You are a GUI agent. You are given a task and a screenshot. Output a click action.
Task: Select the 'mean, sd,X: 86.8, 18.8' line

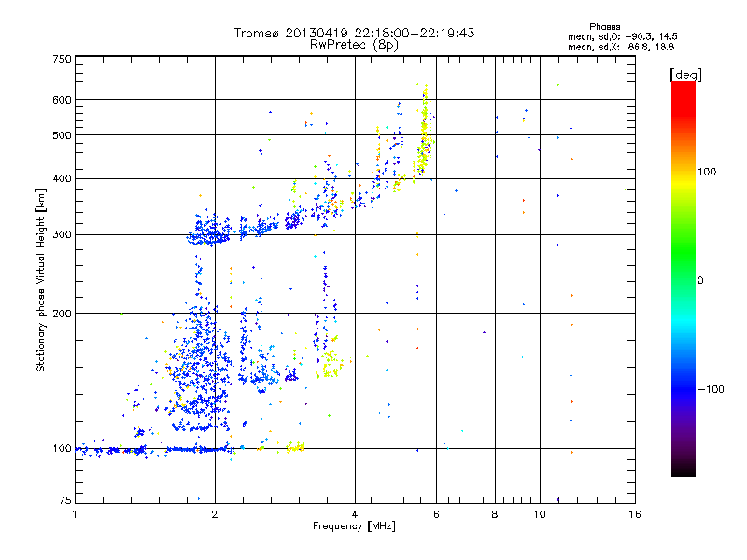pos(621,47)
